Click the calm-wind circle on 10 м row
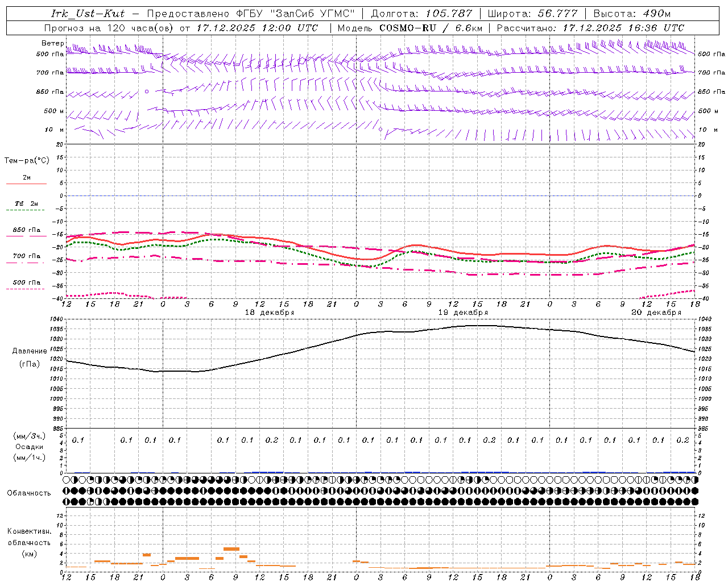Viewport: 728px width, 582px height. tap(380, 129)
